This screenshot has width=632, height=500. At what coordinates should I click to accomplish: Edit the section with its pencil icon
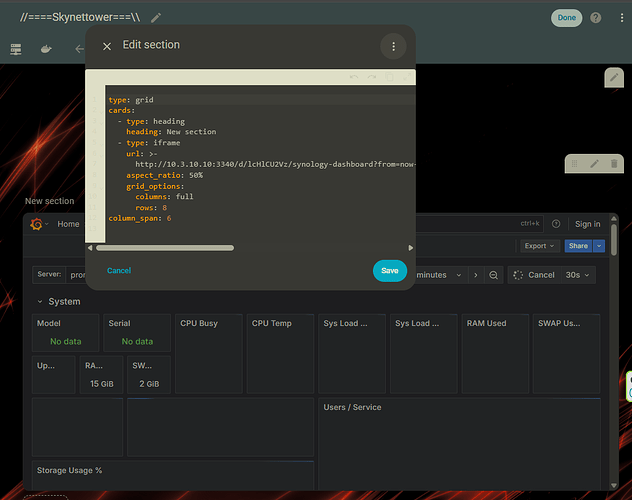(x=594, y=163)
